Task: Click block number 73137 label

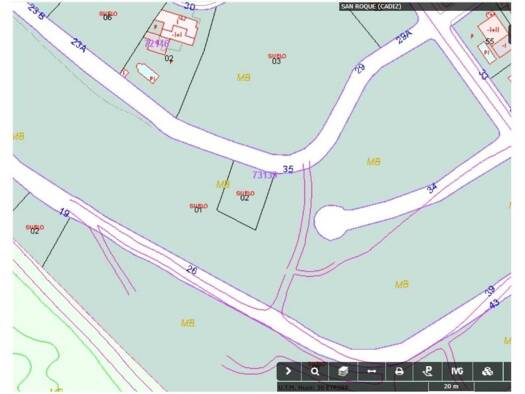Action: tap(265, 175)
